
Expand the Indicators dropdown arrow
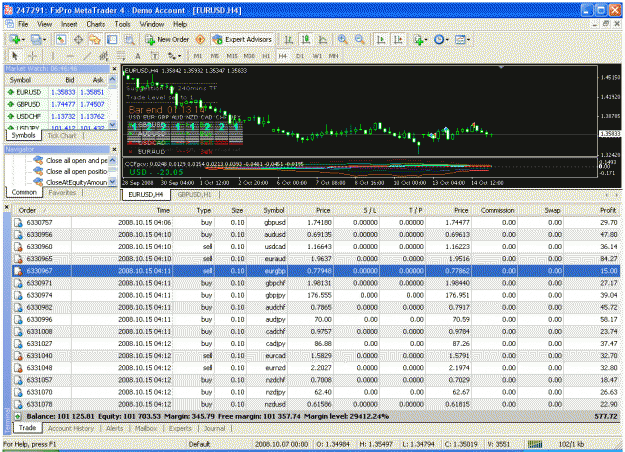tap(426, 39)
